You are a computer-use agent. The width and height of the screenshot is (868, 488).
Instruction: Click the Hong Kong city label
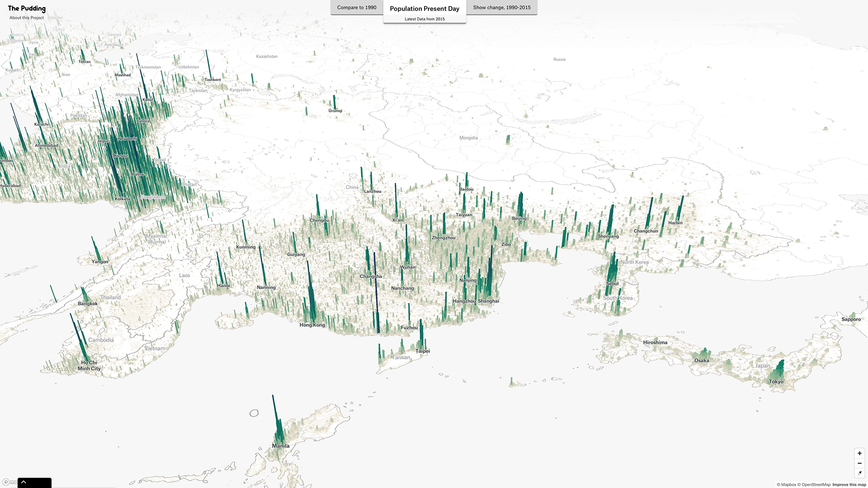[x=312, y=325]
